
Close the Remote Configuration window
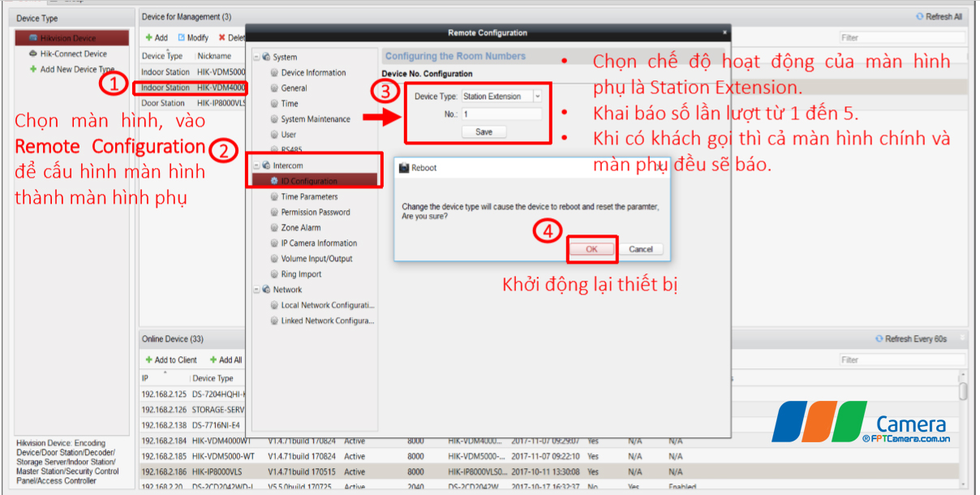point(724,32)
